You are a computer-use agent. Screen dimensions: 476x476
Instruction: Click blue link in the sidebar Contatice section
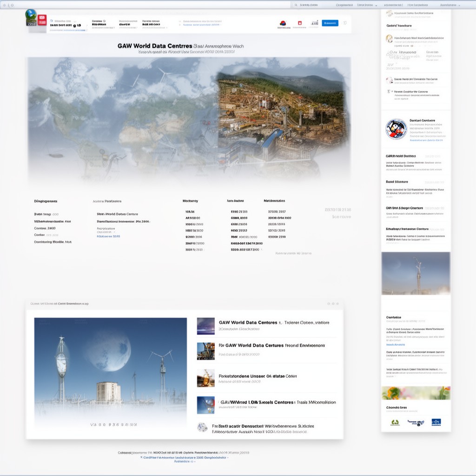(395, 344)
